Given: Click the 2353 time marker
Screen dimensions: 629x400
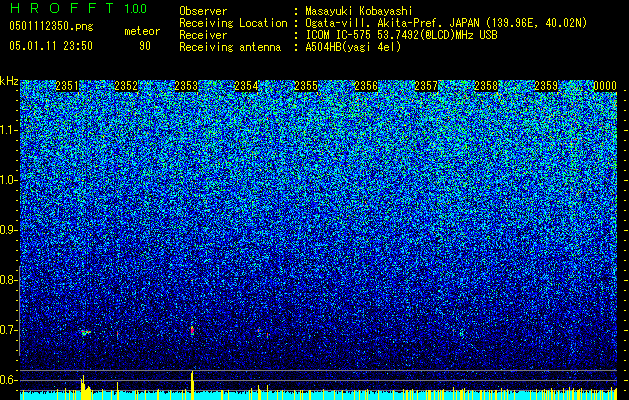Looking at the screenshot, I should [x=186, y=86].
